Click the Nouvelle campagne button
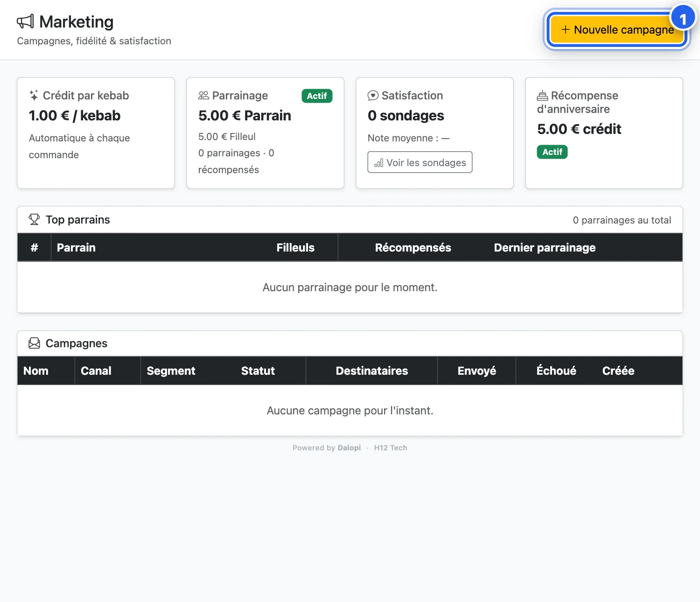 [x=617, y=30]
